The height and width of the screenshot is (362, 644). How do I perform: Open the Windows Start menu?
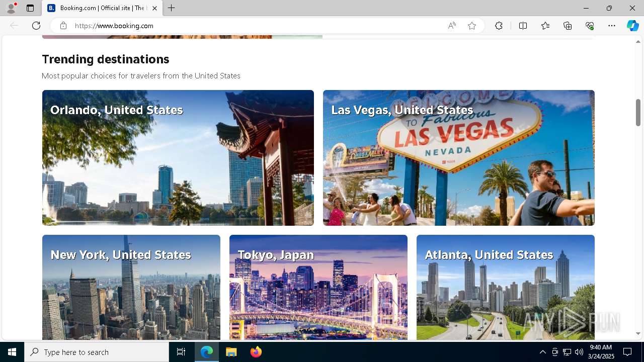(x=12, y=352)
